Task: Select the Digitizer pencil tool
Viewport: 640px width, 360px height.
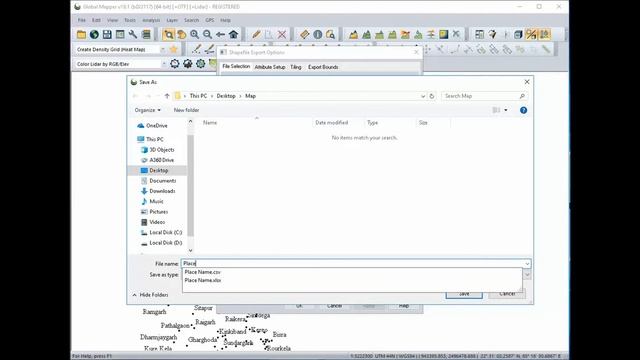Action: pyautogui.click(x=256, y=35)
